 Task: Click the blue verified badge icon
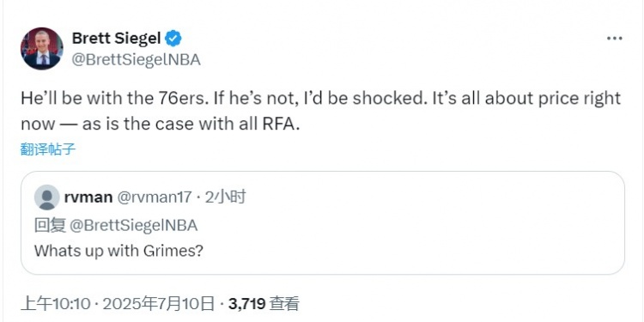173,39
